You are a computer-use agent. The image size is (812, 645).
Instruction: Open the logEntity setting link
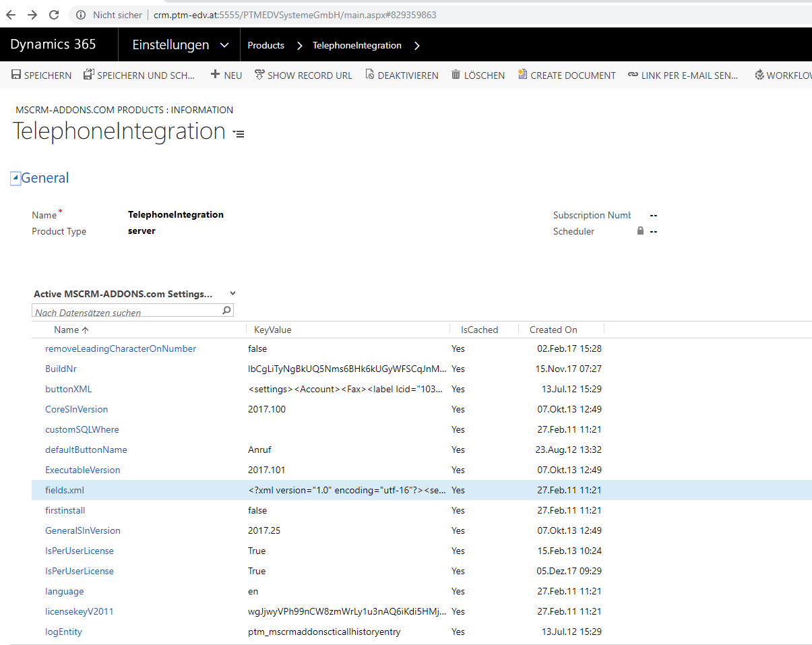pyautogui.click(x=63, y=632)
